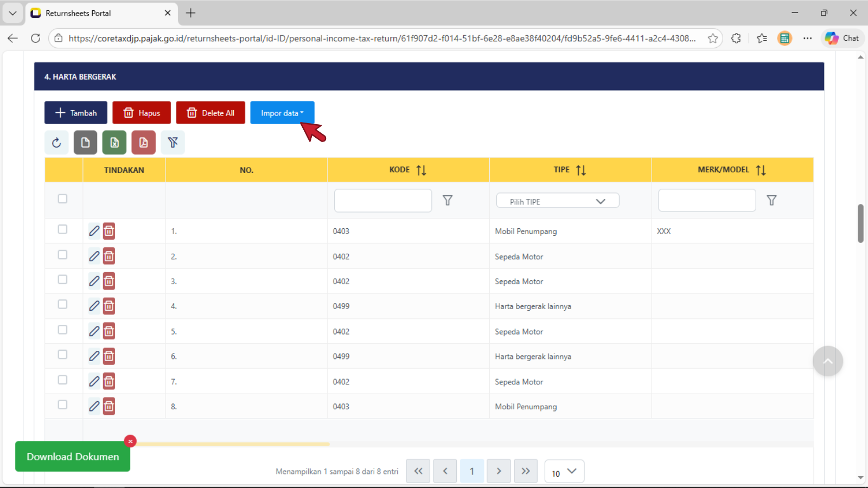Export table to PDF icon
This screenshot has width=868, height=488.
point(143,143)
